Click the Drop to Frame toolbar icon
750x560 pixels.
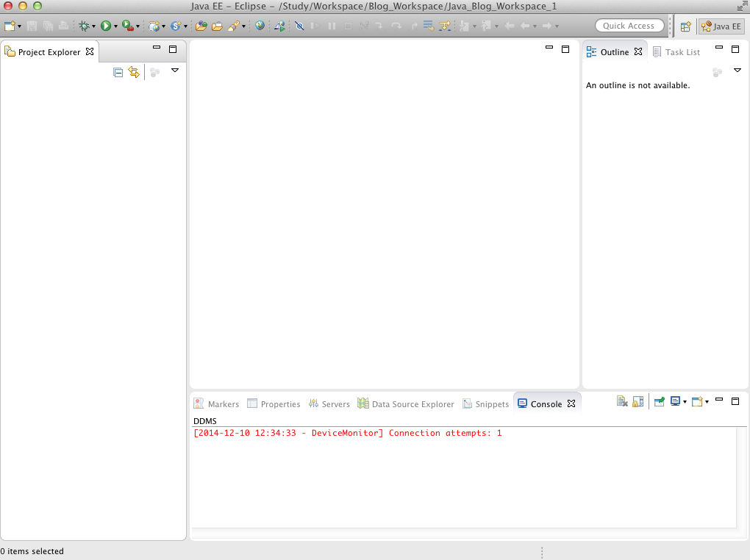point(429,26)
